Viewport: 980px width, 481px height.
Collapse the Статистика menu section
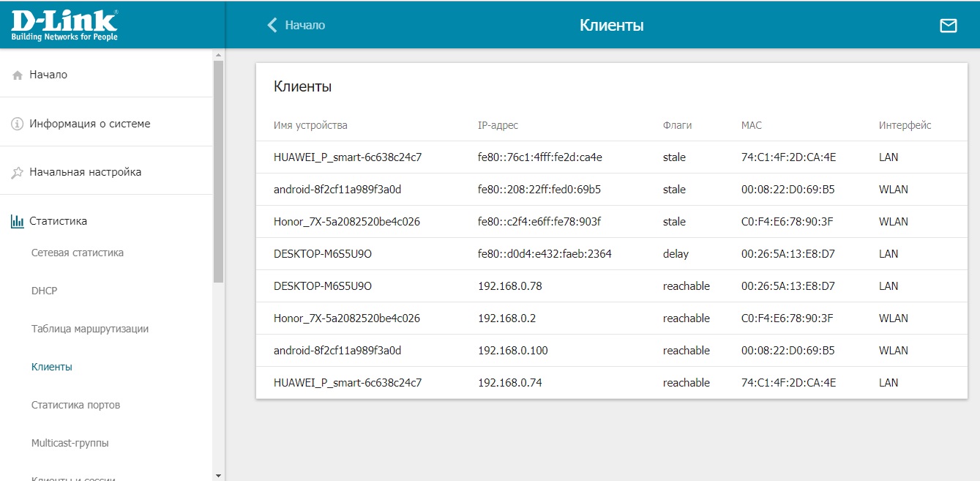[x=59, y=221]
